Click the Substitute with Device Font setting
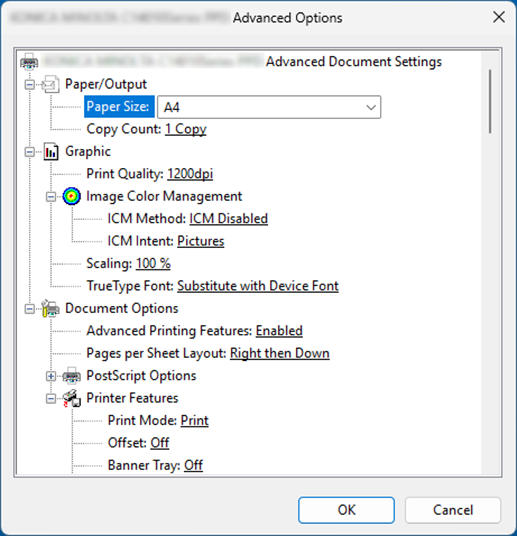 [258, 286]
